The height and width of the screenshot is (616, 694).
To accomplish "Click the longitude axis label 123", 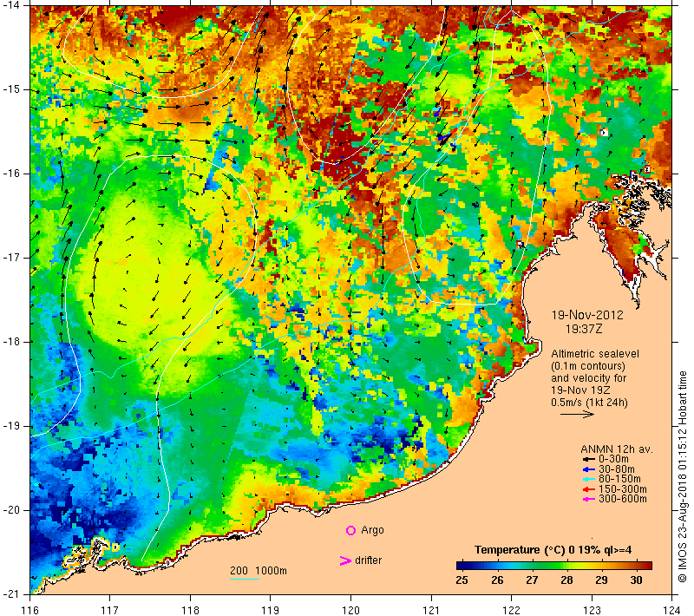I will click(x=592, y=610).
